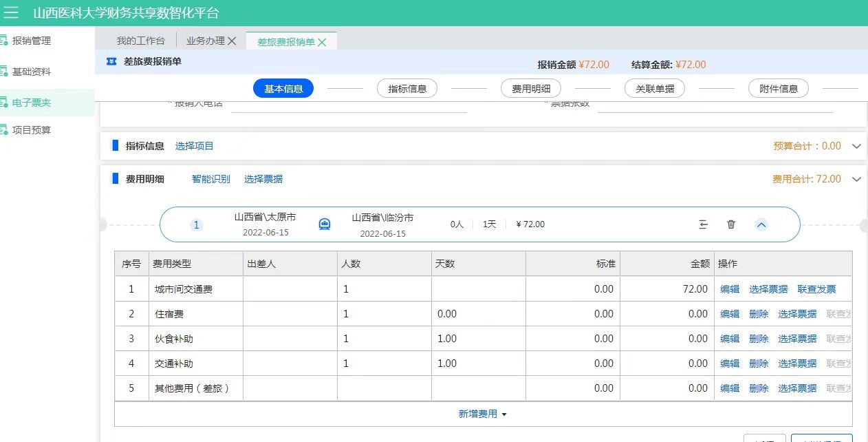The image size is (868, 442).
Task: Jump to 附件信息 step
Action: click(779, 89)
